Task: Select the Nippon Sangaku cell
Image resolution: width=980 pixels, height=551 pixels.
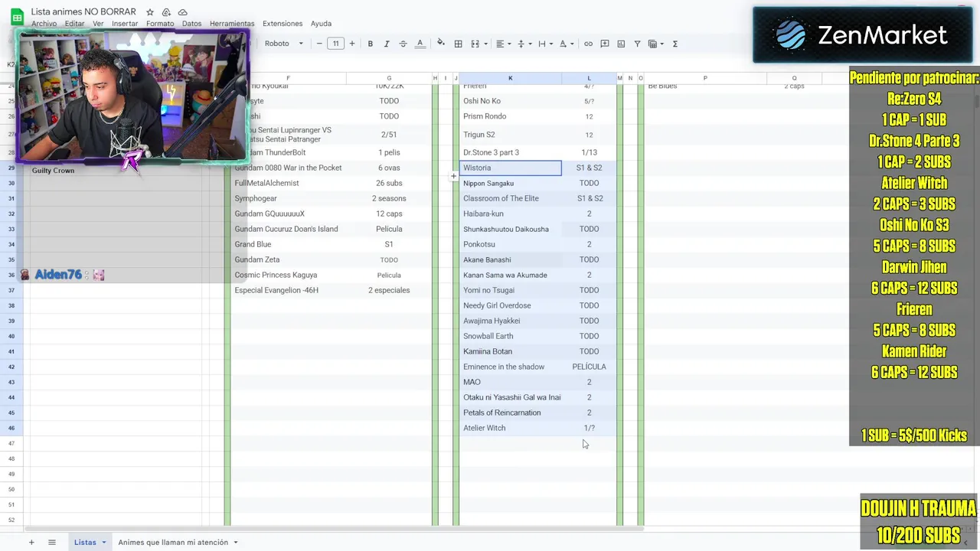Action: [511, 183]
